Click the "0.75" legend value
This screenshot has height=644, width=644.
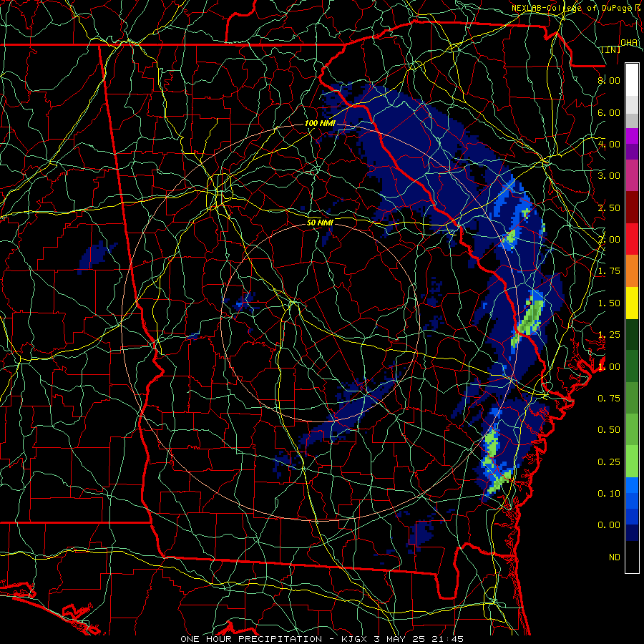(x=609, y=399)
